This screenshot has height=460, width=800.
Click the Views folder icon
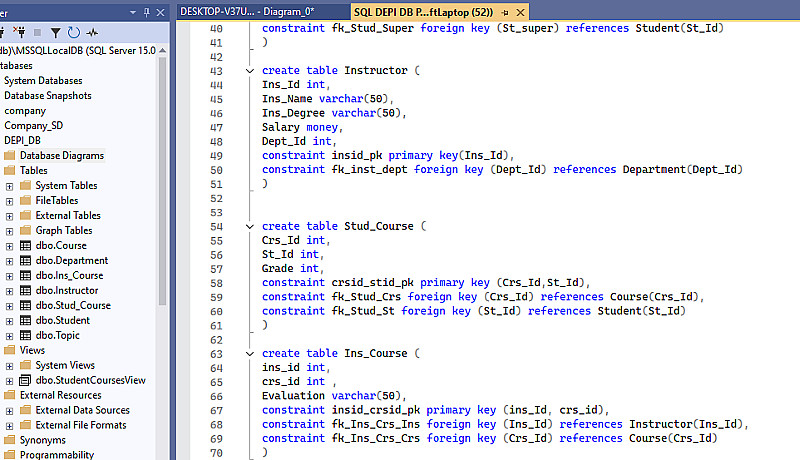click(10, 350)
